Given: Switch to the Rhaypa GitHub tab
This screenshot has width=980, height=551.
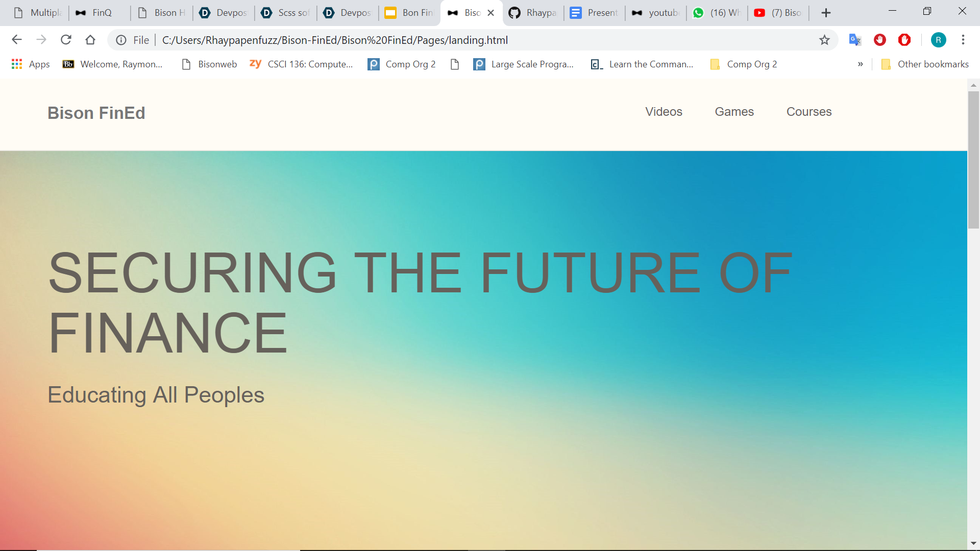Looking at the screenshot, I should click(533, 13).
